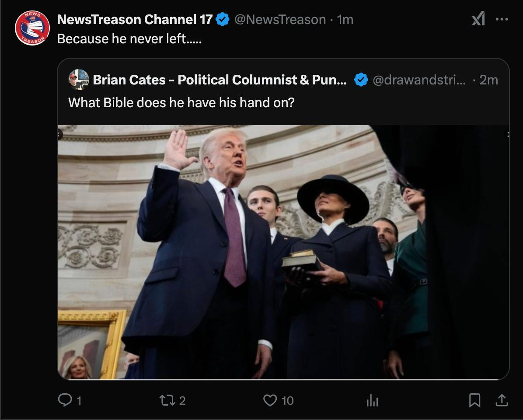523x420 pixels.
Task: Open Grok icon at top right
Action: [x=478, y=19]
